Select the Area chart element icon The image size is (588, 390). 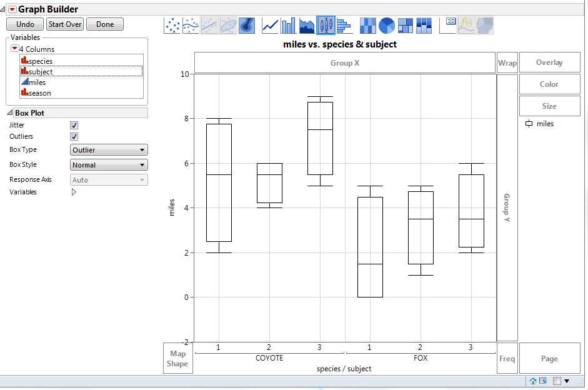[x=307, y=26]
